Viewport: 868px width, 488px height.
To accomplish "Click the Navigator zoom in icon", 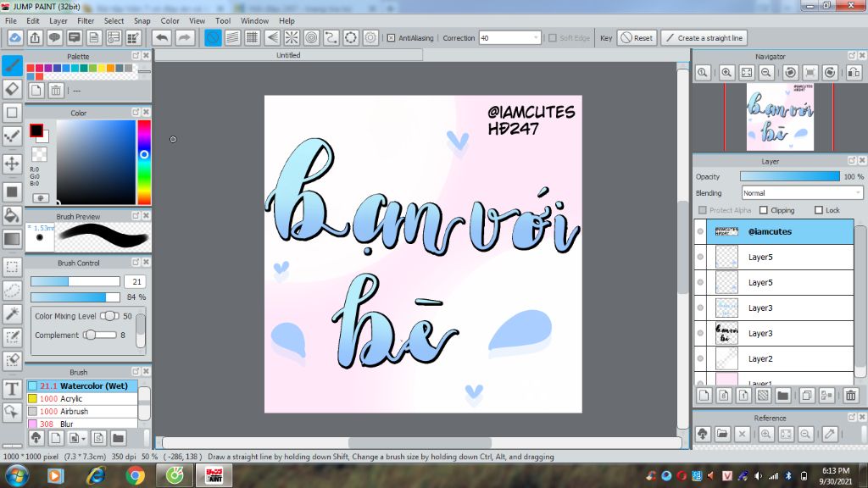I will pos(726,73).
